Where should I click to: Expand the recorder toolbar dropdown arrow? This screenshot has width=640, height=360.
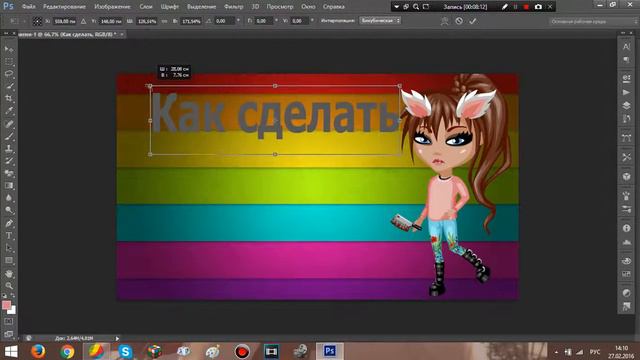pos(396,7)
